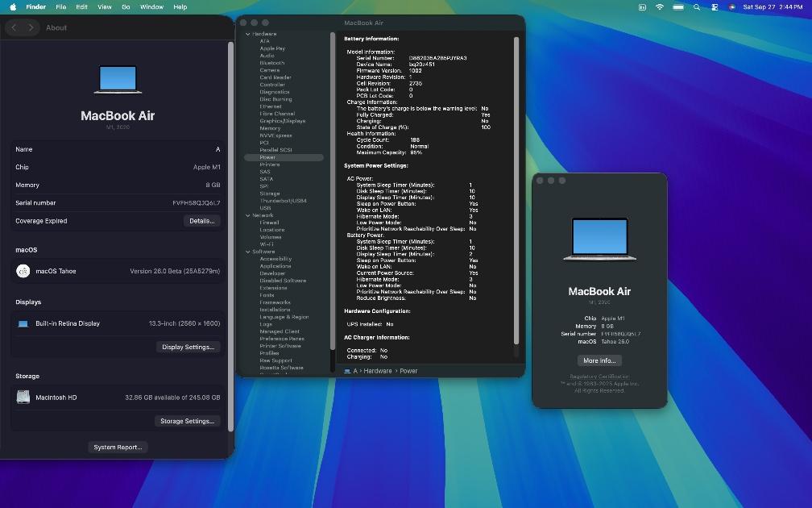Collapse the Network section in System Report
The width and height of the screenshot is (812, 508).
click(x=247, y=215)
